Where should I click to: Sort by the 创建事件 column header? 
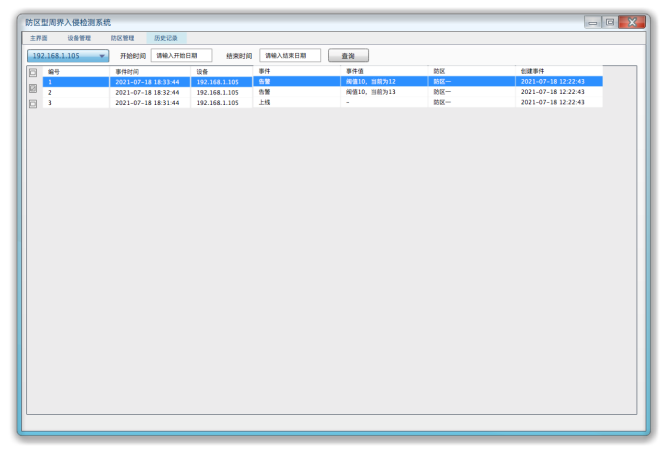[532, 72]
